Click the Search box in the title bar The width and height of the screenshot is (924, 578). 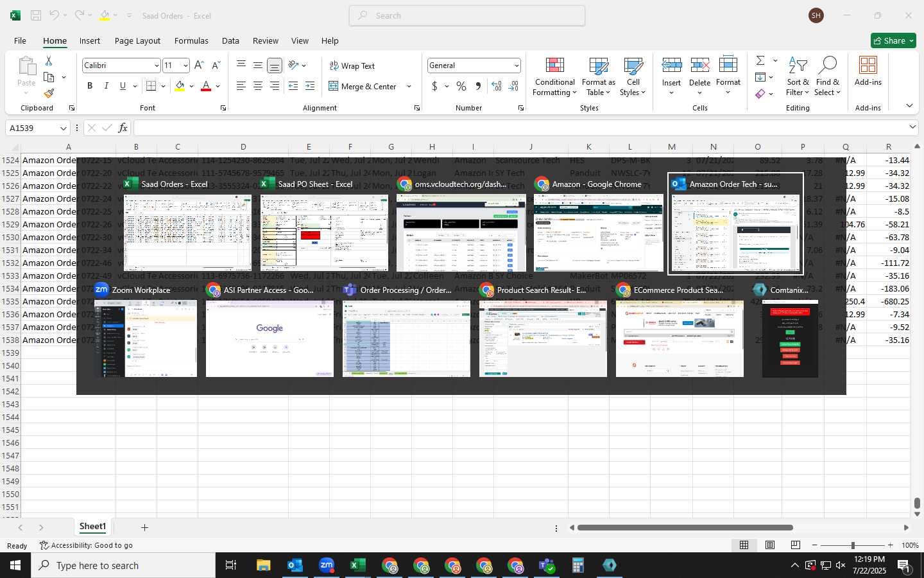[x=467, y=15]
